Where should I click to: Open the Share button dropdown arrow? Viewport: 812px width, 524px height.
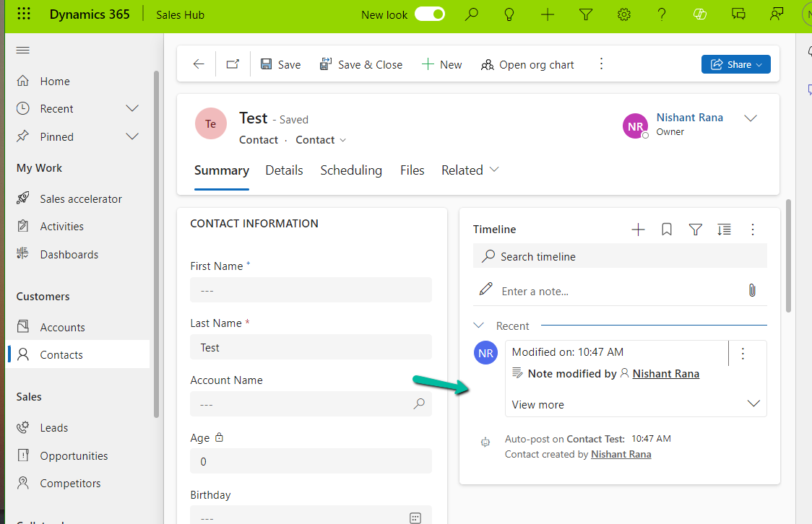(x=760, y=64)
